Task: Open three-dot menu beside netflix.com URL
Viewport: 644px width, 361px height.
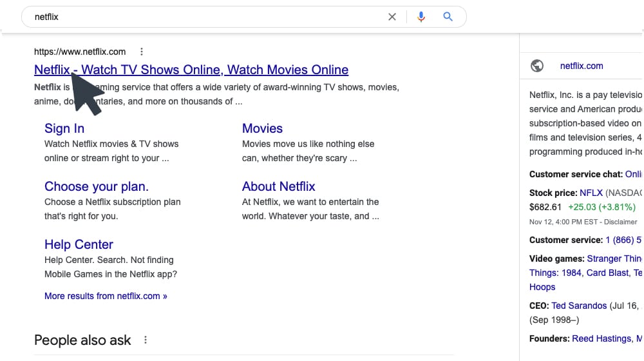Action: pyautogui.click(x=142, y=52)
